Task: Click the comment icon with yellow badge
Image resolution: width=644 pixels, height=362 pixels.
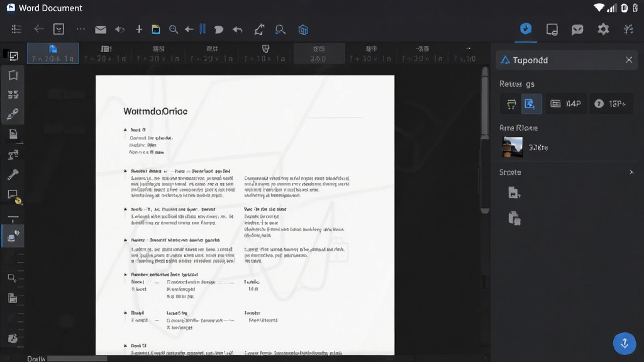Action: tap(14, 196)
